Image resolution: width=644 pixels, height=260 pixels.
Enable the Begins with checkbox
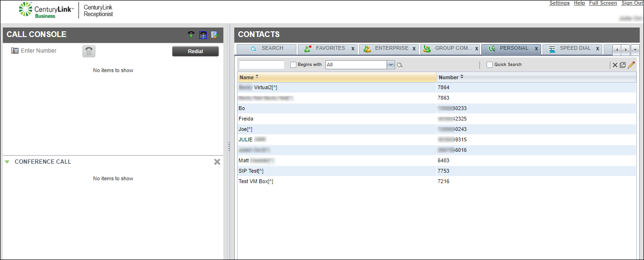tap(293, 65)
